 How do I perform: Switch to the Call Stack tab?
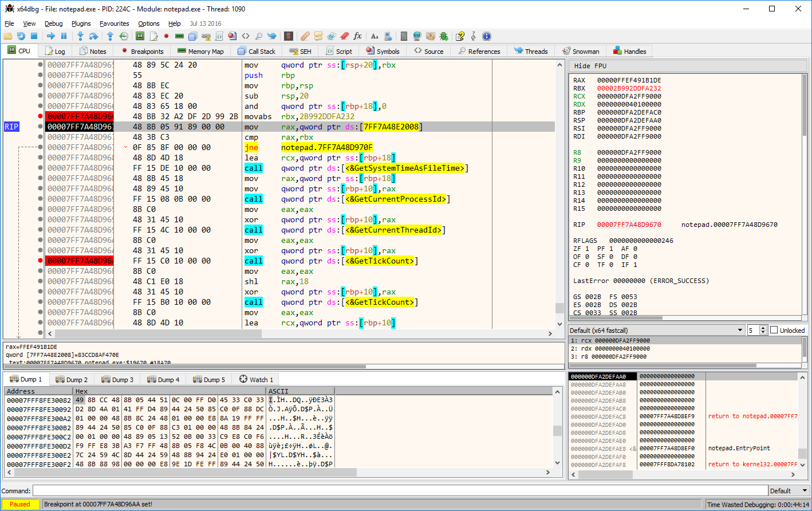257,51
